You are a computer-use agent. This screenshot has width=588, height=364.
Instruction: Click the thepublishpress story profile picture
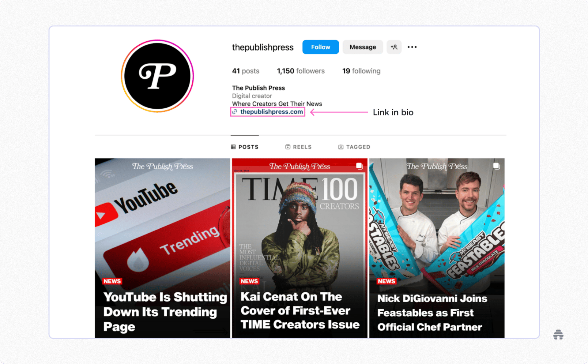[157, 76]
